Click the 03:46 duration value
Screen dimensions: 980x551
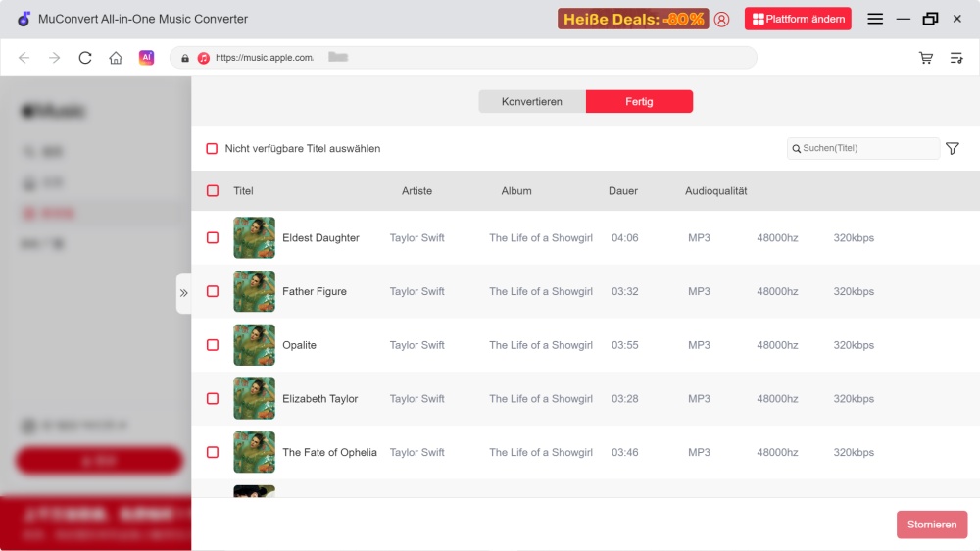[625, 452]
